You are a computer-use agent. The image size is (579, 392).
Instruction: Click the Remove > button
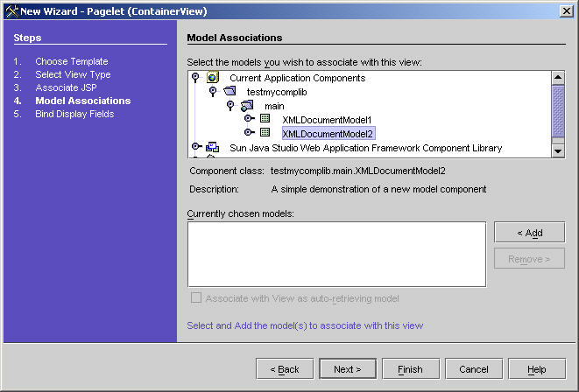(529, 258)
